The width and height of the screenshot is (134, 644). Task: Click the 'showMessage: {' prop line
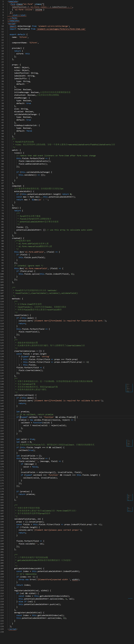(22, 98)
